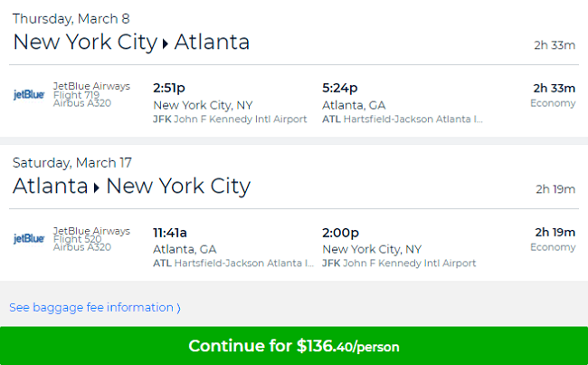The height and width of the screenshot is (365, 588).
Task: Click the Economy label under 2h 33m
Action: click(x=553, y=103)
